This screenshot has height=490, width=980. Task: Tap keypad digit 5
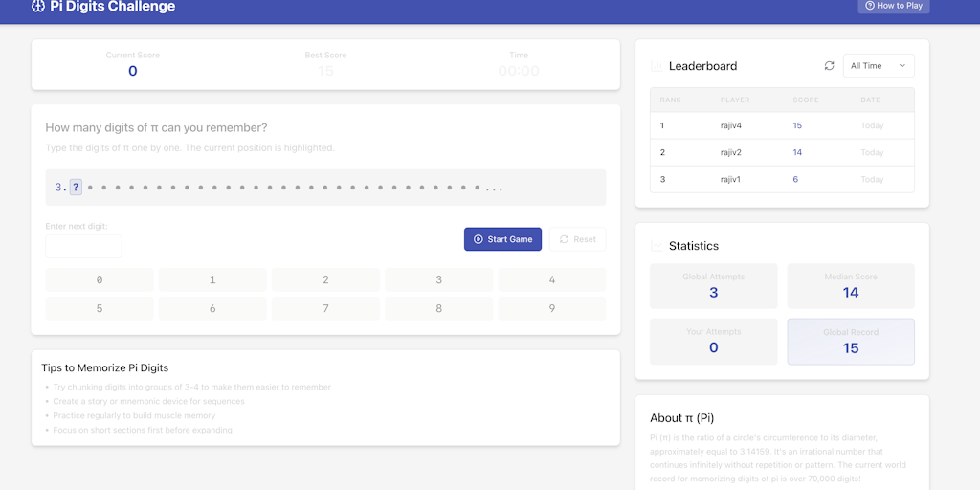click(x=100, y=309)
